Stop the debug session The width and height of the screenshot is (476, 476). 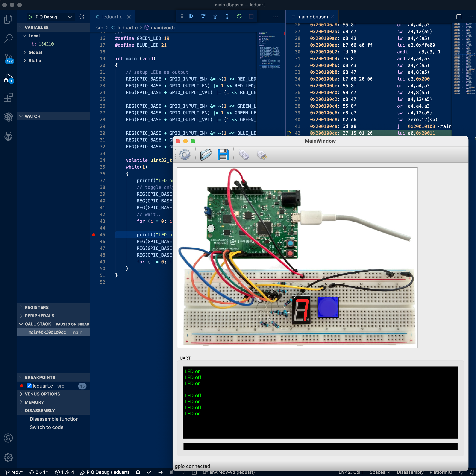click(251, 16)
